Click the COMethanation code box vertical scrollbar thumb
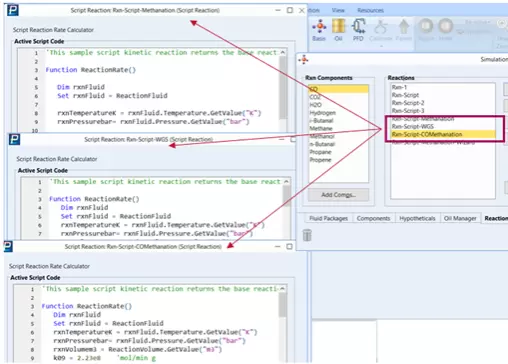508x364 pixels. coord(283,305)
